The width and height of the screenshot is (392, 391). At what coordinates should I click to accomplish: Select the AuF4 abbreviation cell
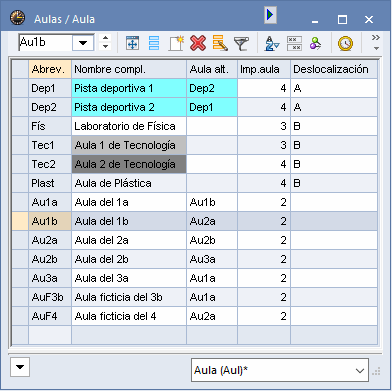coord(50,316)
